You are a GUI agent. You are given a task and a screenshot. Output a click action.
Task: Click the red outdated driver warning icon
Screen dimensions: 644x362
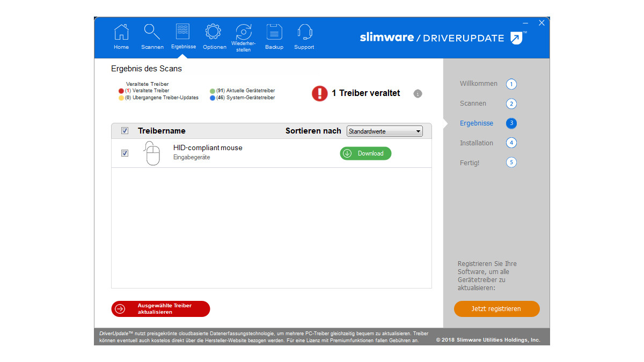pyautogui.click(x=320, y=93)
